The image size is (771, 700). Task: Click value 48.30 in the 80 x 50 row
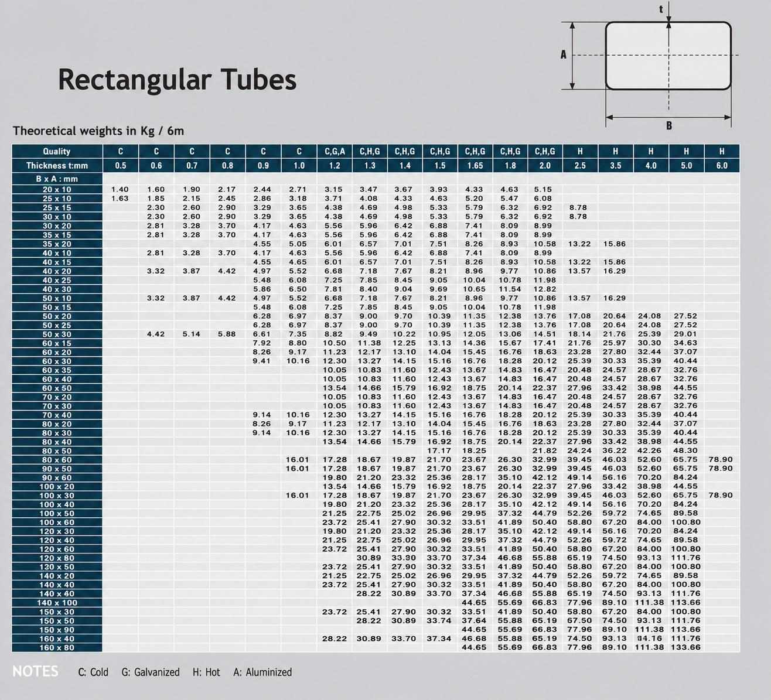tap(685, 451)
